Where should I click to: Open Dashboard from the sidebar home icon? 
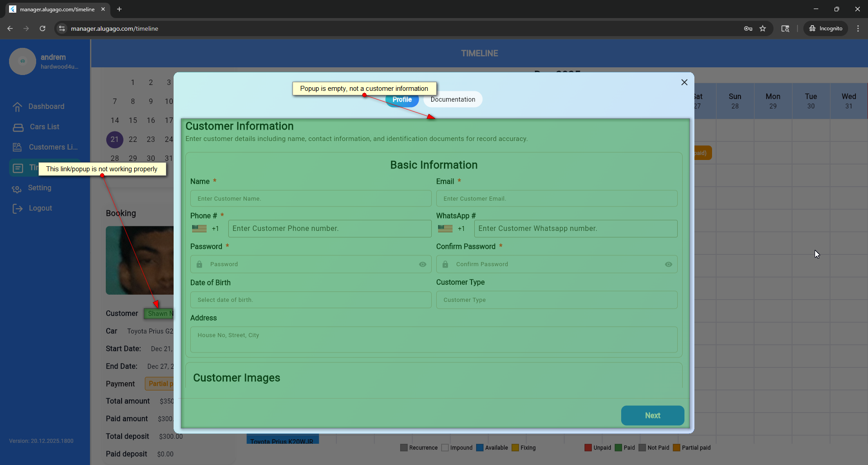pos(17,107)
